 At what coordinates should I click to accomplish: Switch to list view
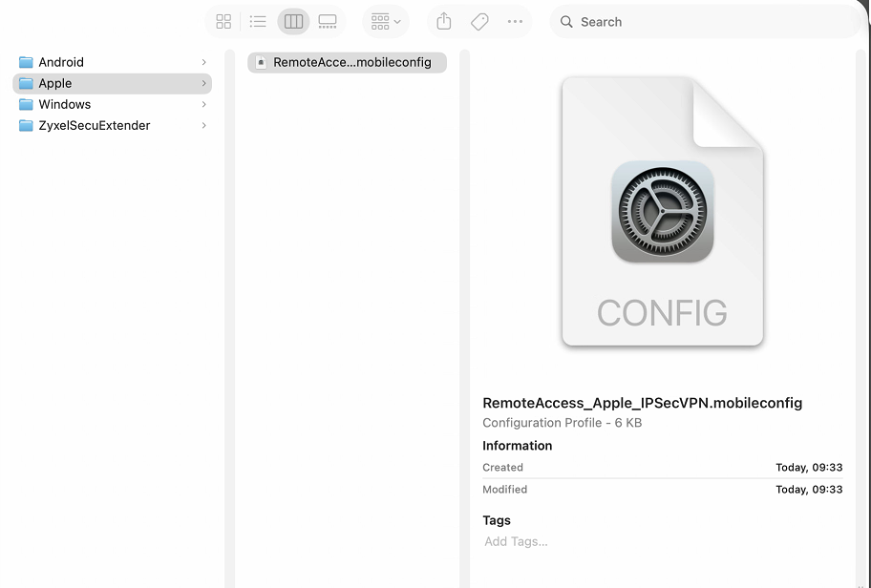point(258,21)
